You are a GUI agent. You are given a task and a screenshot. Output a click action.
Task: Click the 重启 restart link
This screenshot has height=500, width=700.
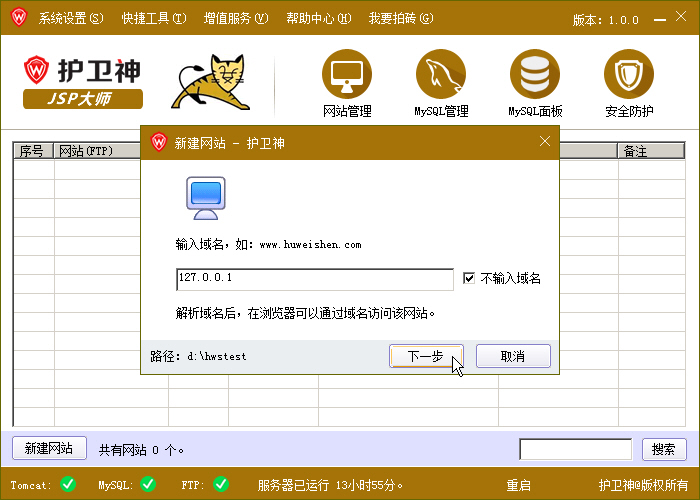pos(518,485)
